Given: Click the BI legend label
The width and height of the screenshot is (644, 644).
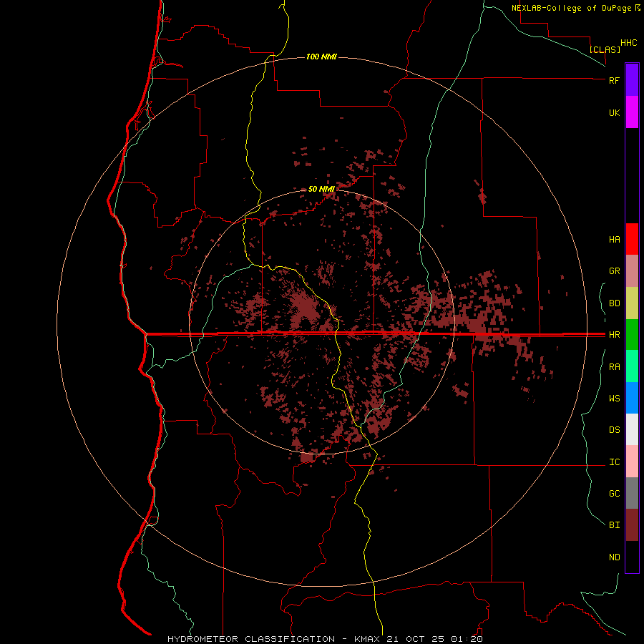Looking at the screenshot, I should [x=614, y=525].
